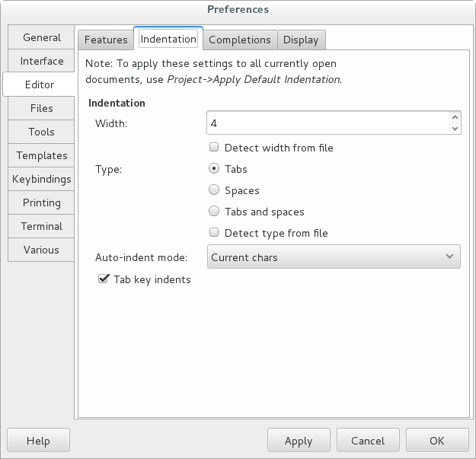This screenshot has width=476, height=459.
Task: Open the Completions tab
Action: click(x=239, y=40)
